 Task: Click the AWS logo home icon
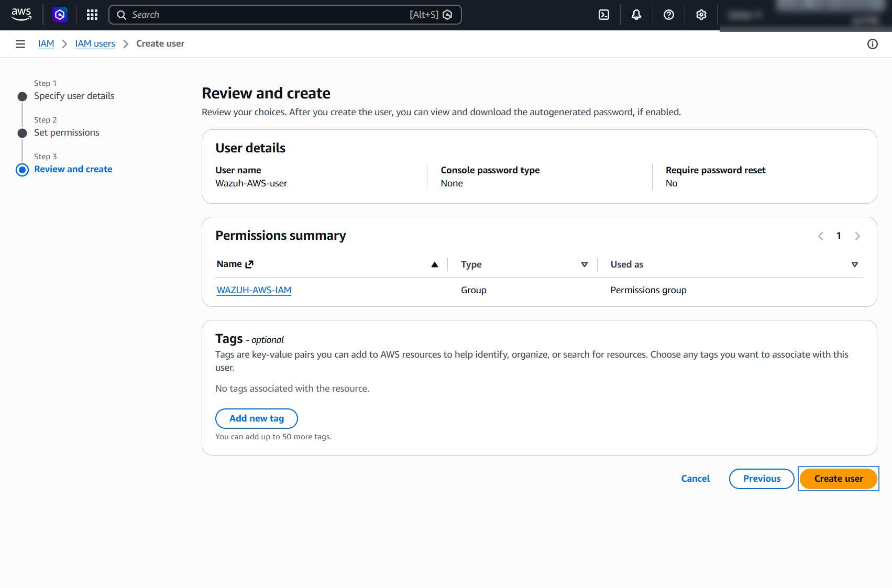[x=21, y=15]
